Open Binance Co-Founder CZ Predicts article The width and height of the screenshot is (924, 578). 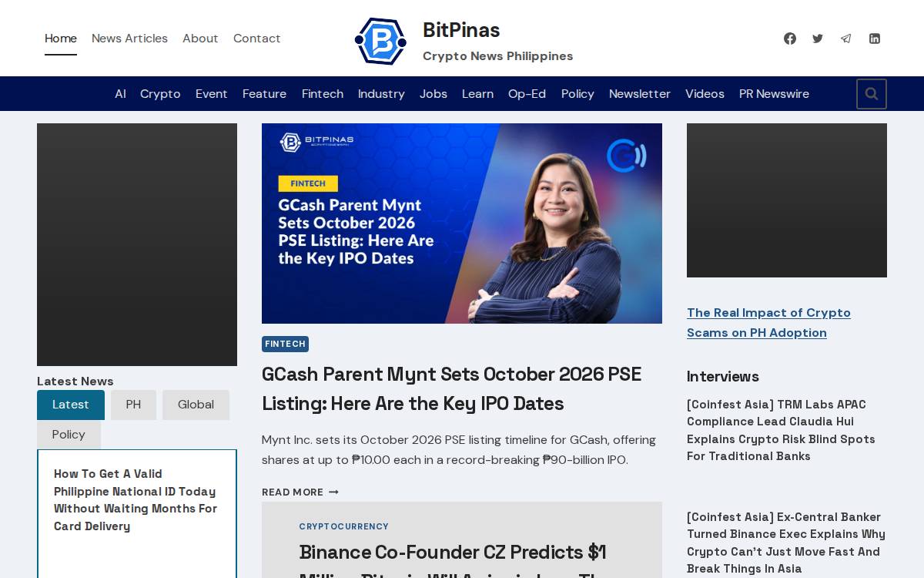pyautogui.click(x=453, y=560)
